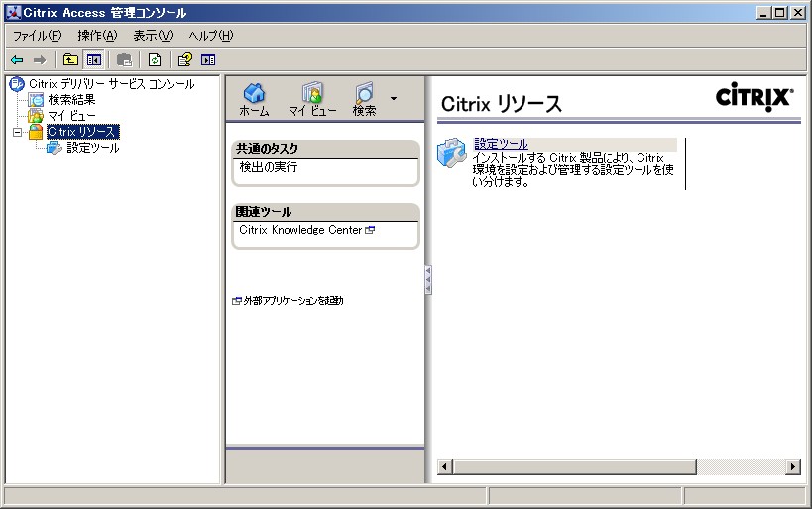Viewport: 812px width, 509px height.
Task: Toggle the Show/Hide console tree icon
Action: tap(93, 60)
